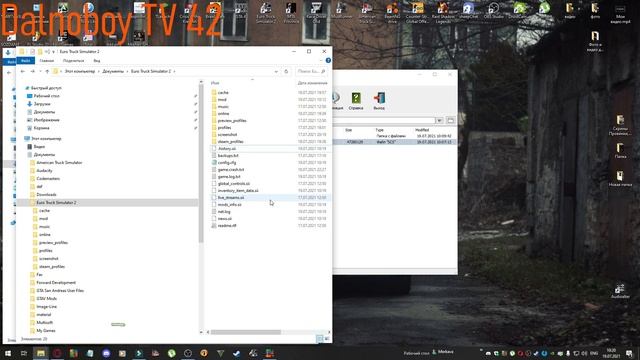Click the Explorer search box
The image size is (640, 360).
pyautogui.click(x=311, y=71)
